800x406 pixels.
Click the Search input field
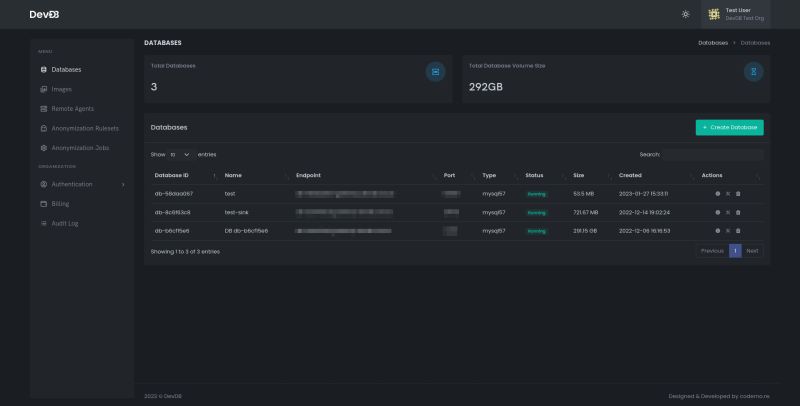tap(712, 155)
